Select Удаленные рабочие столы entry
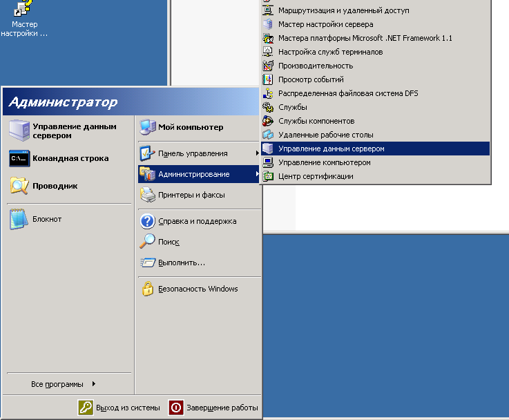 pos(376,135)
